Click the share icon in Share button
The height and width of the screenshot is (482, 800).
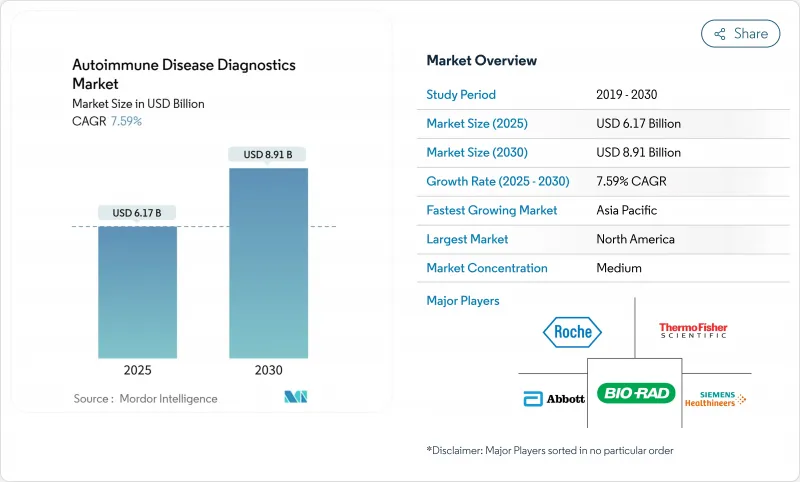719,34
